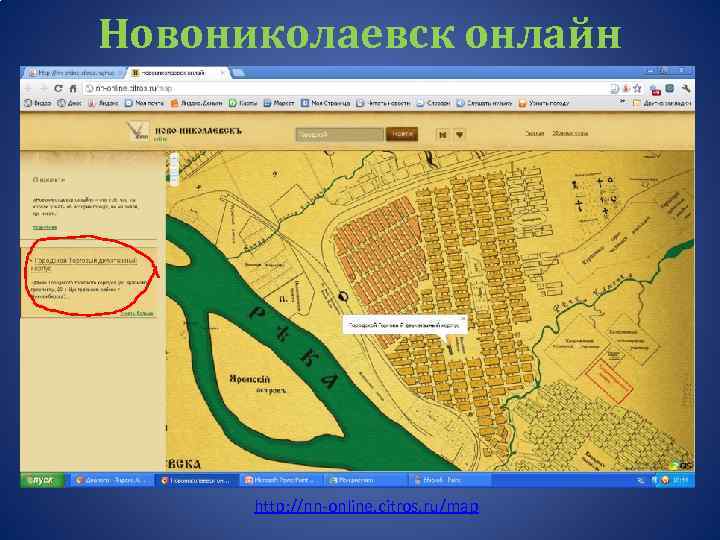Image resolution: width=720 pixels, height=540 pixels.
Task: Open the Городской торговый корпус title link
Action: point(84,264)
